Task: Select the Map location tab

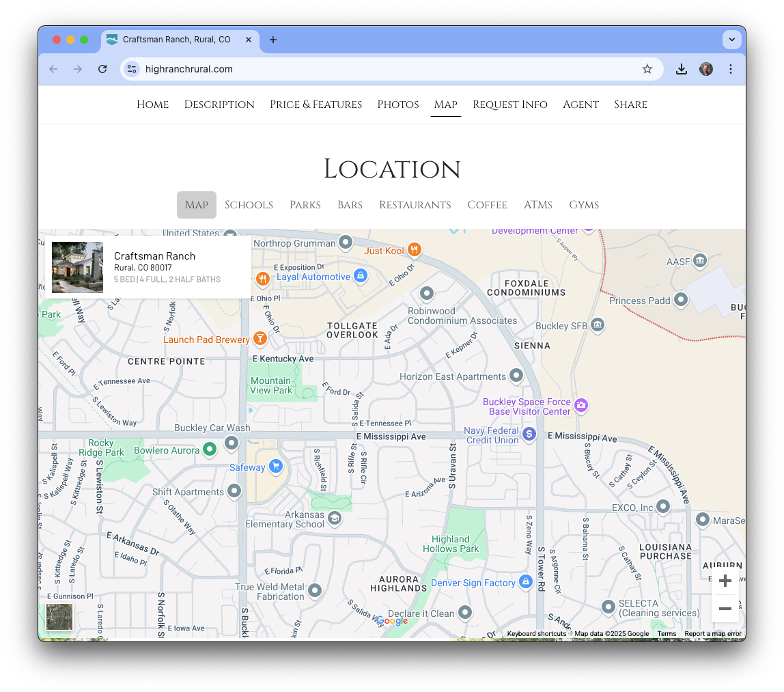Action: (197, 205)
